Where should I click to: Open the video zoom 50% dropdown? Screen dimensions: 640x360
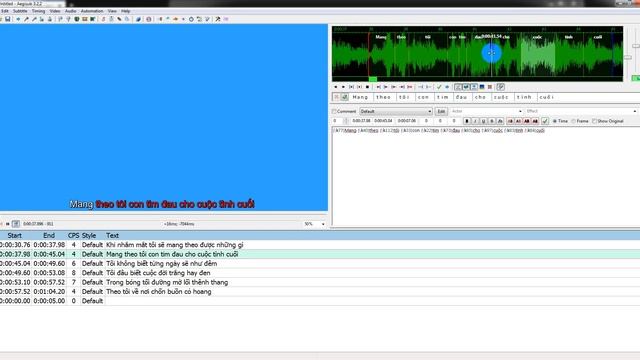[314, 224]
